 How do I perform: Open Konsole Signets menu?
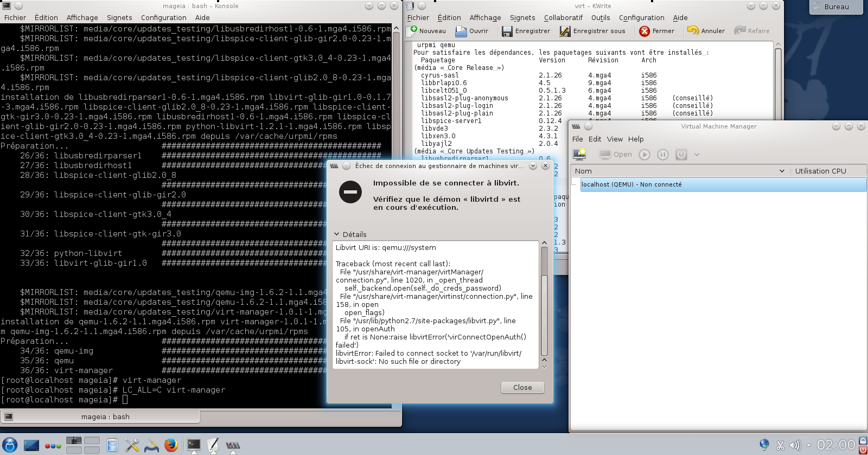coord(119,17)
